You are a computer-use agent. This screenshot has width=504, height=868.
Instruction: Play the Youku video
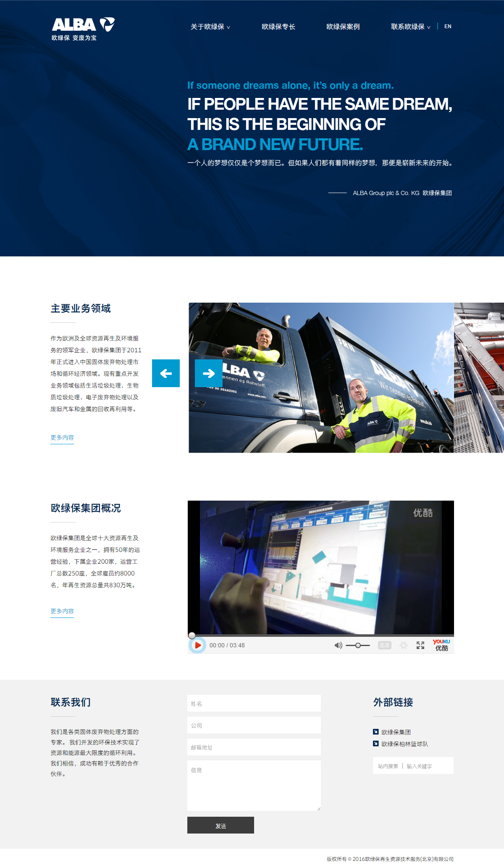point(197,645)
